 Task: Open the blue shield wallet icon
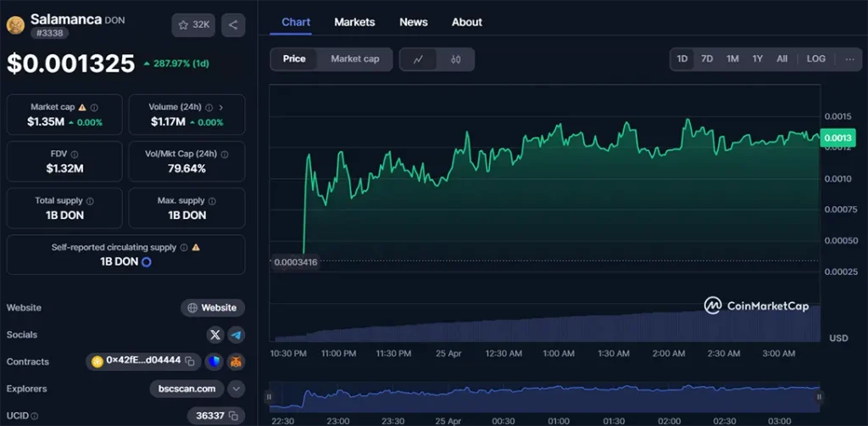[x=214, y=362]
